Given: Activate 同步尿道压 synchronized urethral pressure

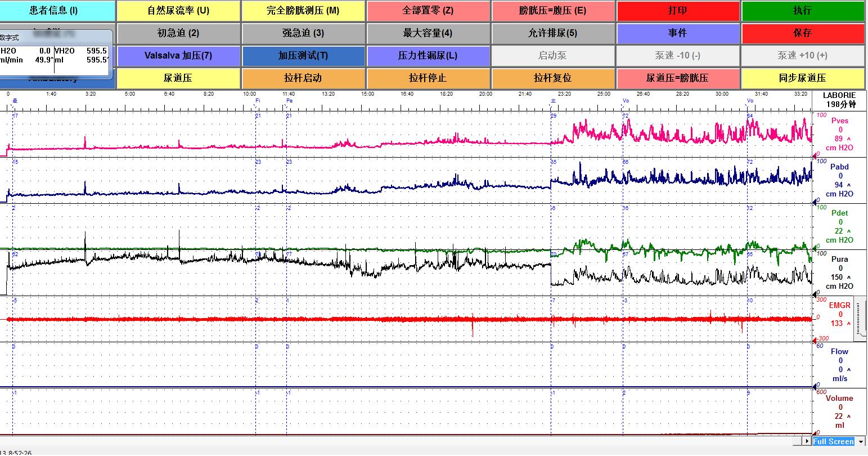Looking at the screenshot, I should point(803,78).
